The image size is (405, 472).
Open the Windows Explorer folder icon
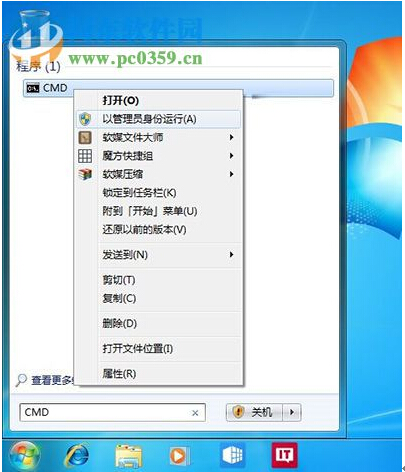point(129,456)
